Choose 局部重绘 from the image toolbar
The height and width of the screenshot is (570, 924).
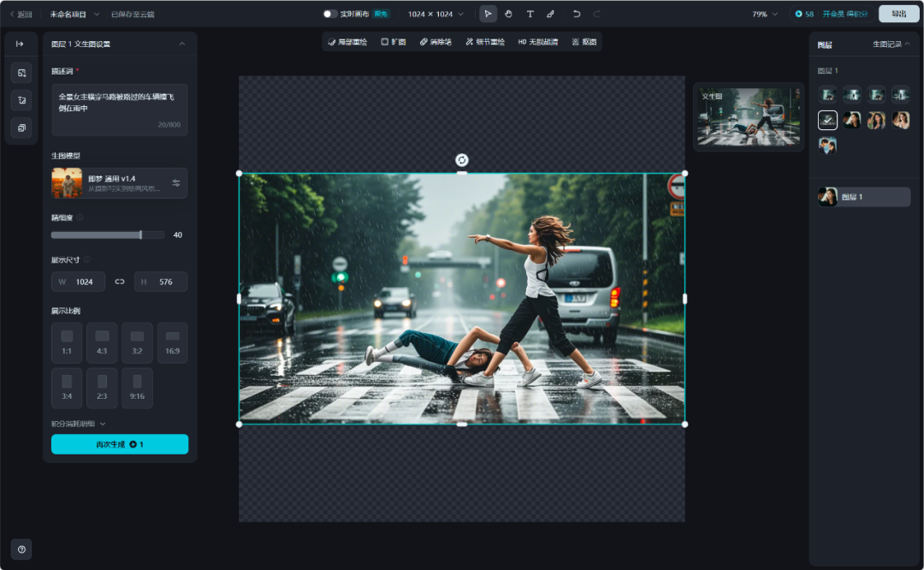347,41
